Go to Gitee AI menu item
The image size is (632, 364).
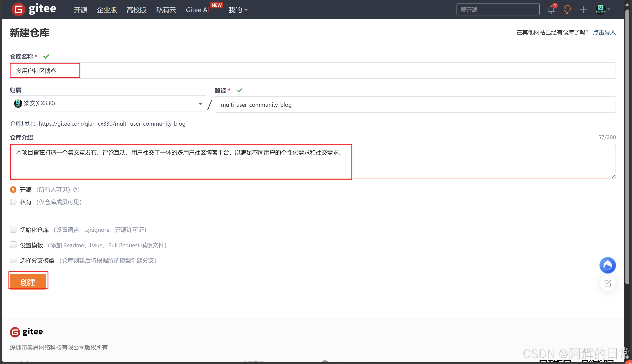(197, 10)
